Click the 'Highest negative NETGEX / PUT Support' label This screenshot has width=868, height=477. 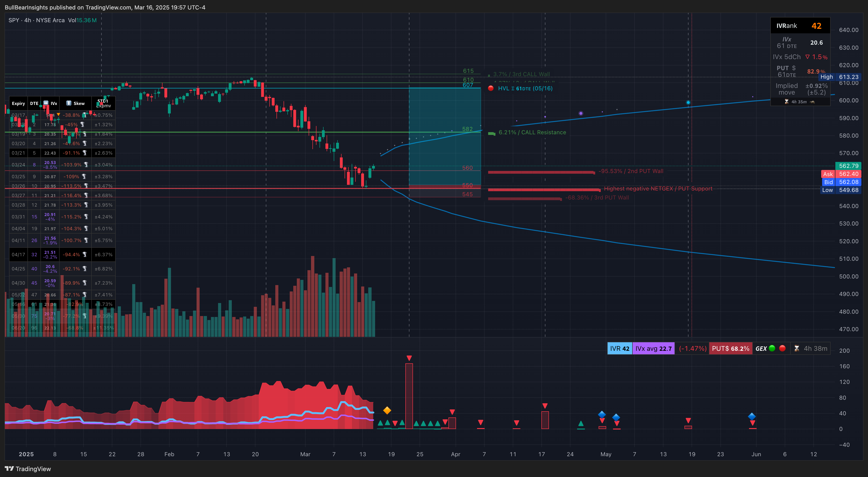[x=658, y=189]
